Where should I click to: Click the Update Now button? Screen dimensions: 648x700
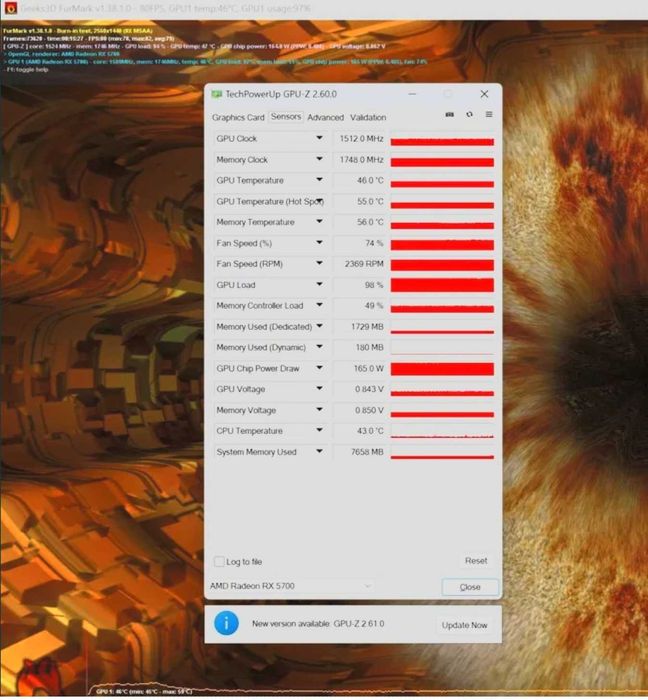(464, 627)
